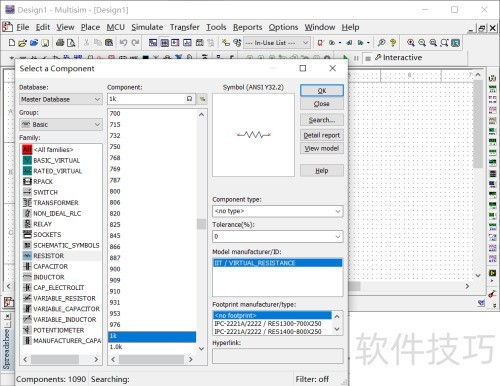Viewport: 500px width, 386px height.
Task: Click the Cut scissors icon
Action: (x=86, y=43)
